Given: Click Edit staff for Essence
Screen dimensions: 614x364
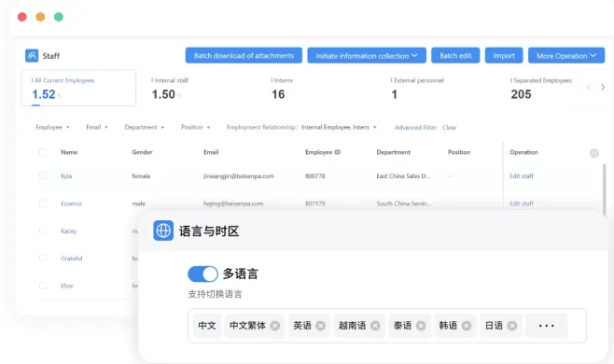Looking at the screenshot, I should pyautogui.click(x=522, y=203).
